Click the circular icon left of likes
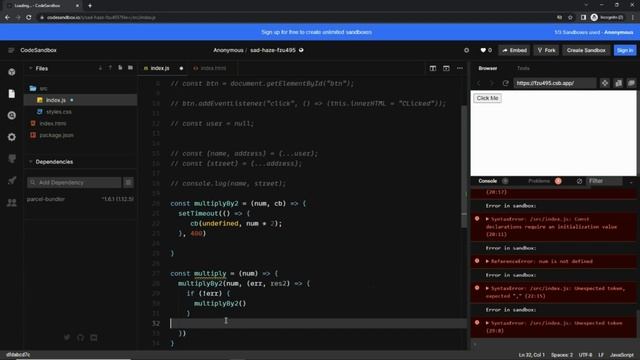640x360 pixels. 467,50
